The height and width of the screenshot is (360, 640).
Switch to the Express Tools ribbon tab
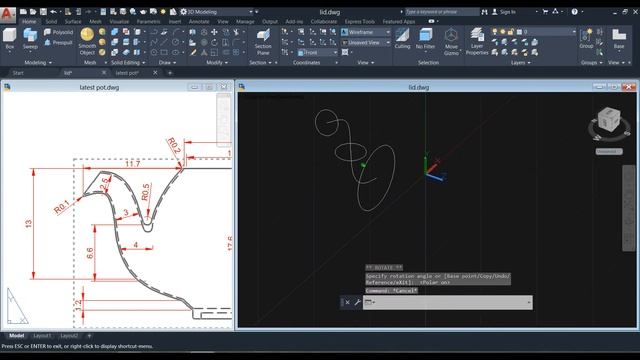[359, 21]
